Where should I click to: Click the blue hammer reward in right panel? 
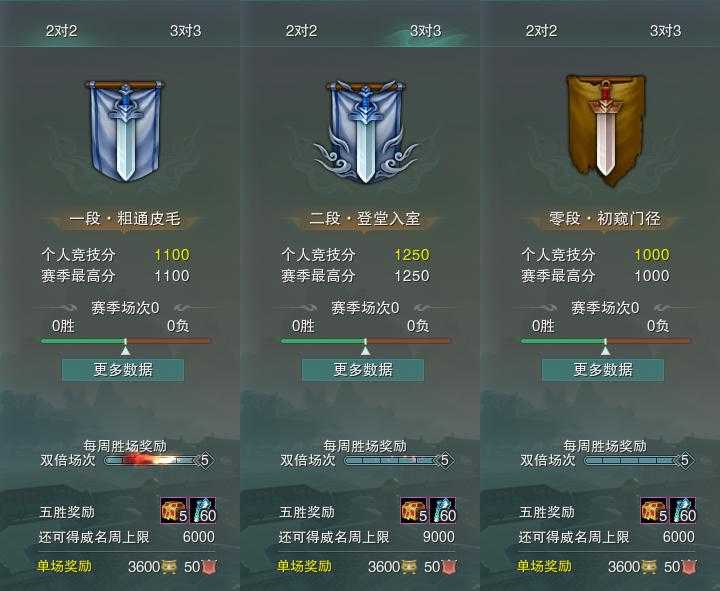pyautogui.click(x=683, y=510)
